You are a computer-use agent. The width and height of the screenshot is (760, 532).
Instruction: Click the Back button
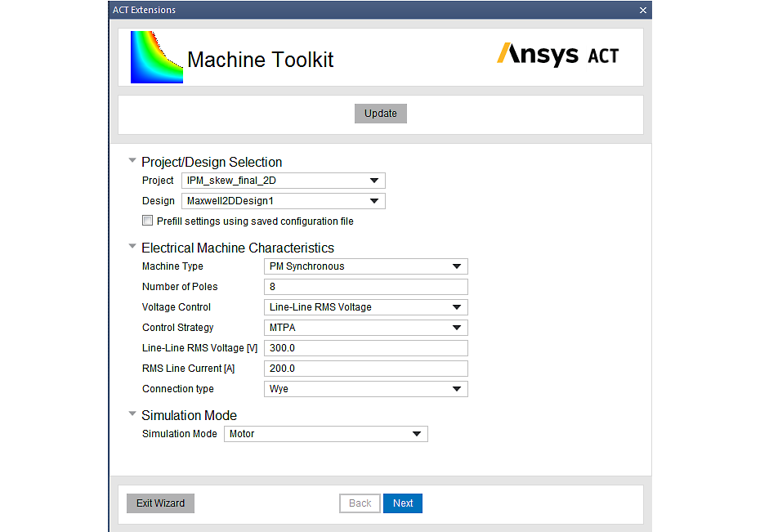(360, 503)
